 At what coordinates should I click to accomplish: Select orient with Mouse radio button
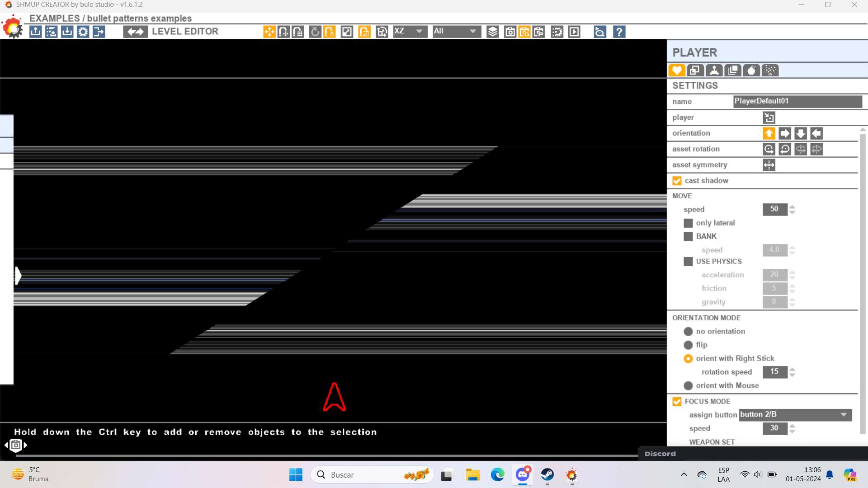tap(688, 386)
